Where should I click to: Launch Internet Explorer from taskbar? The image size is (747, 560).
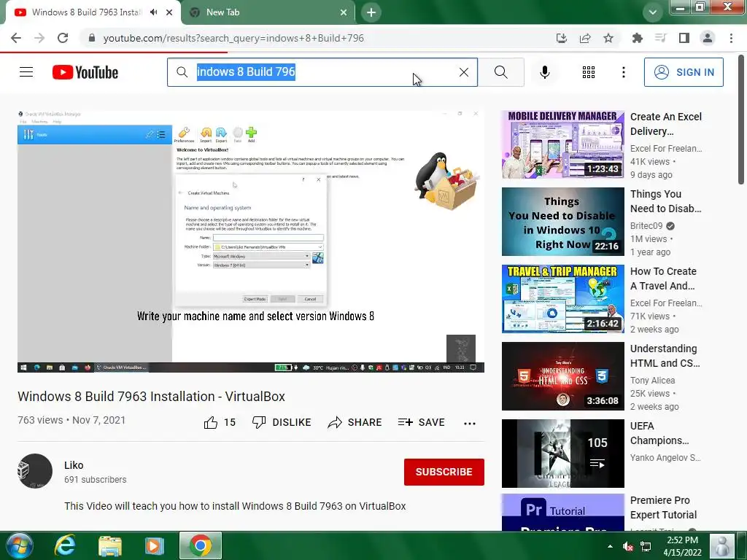65,545
